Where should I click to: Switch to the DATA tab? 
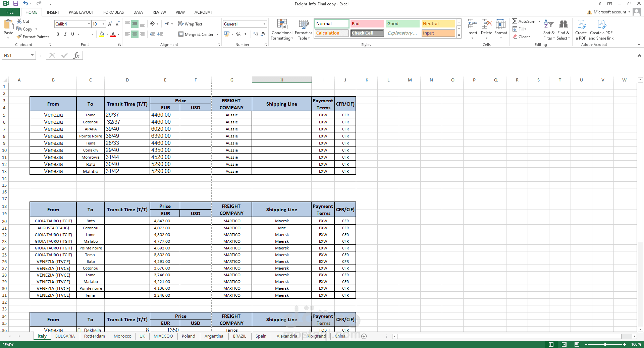coord(138,12)
